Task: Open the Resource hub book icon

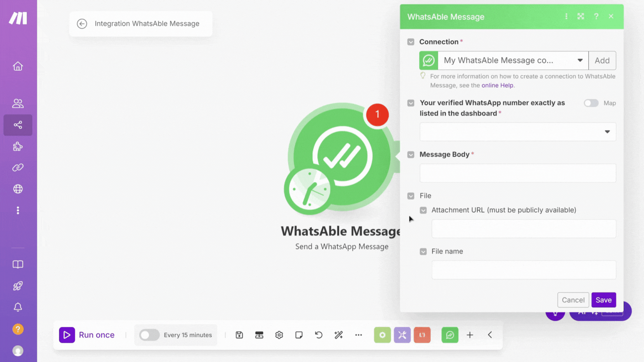Action: coord(18,264)
